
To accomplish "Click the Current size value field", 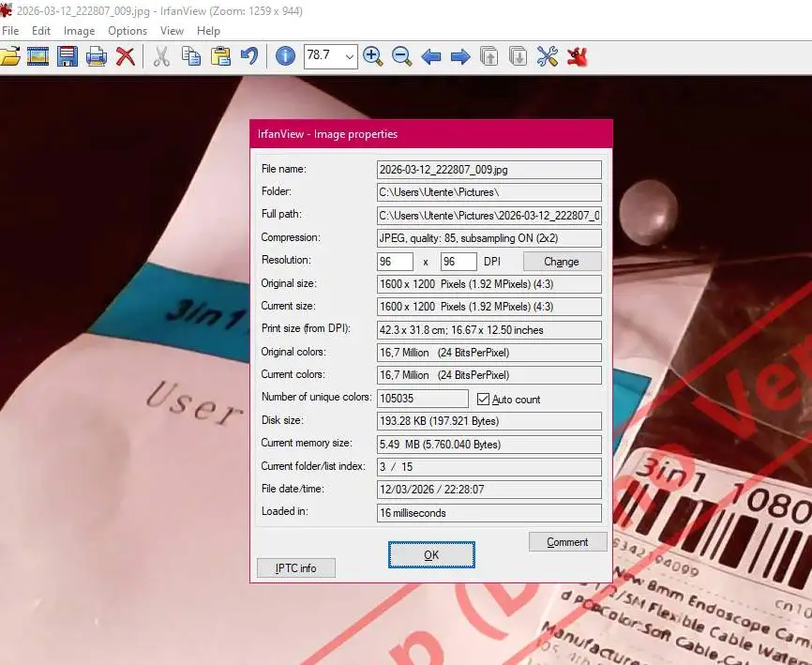I will (489, 307).
